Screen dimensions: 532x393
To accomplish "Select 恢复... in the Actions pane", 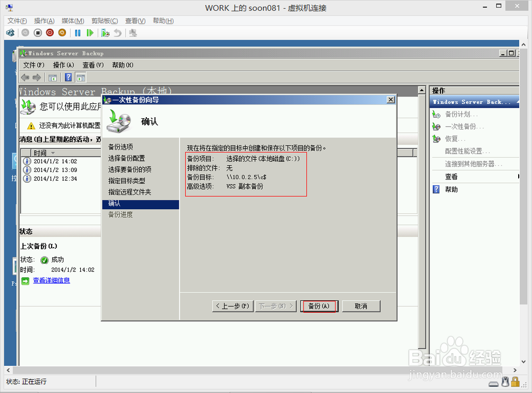I will pyautogui.click(x=455, y=139).
